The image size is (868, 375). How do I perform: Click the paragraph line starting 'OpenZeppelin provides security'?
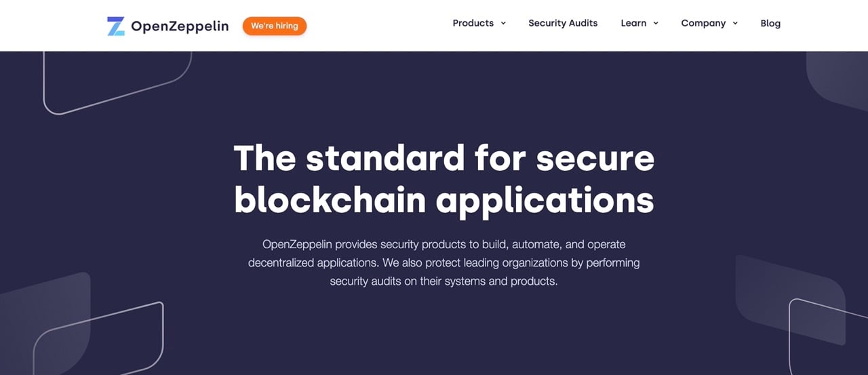click(444, 244)
